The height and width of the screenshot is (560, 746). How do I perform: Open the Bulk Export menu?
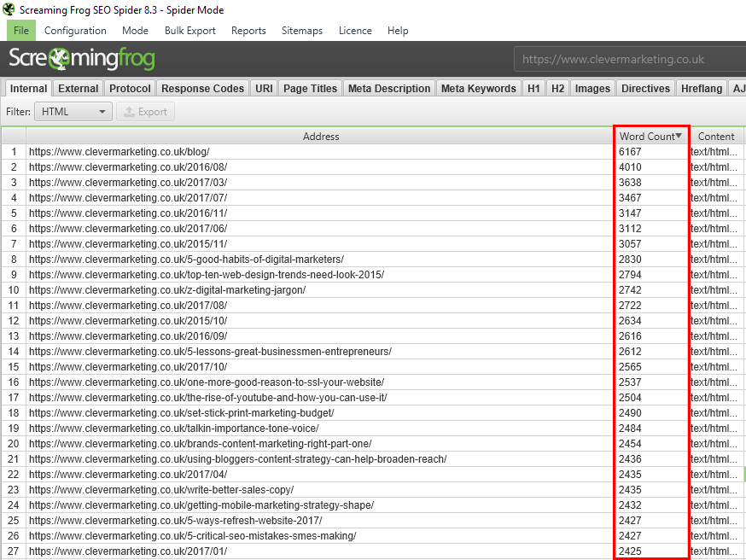tap(189, 31)
